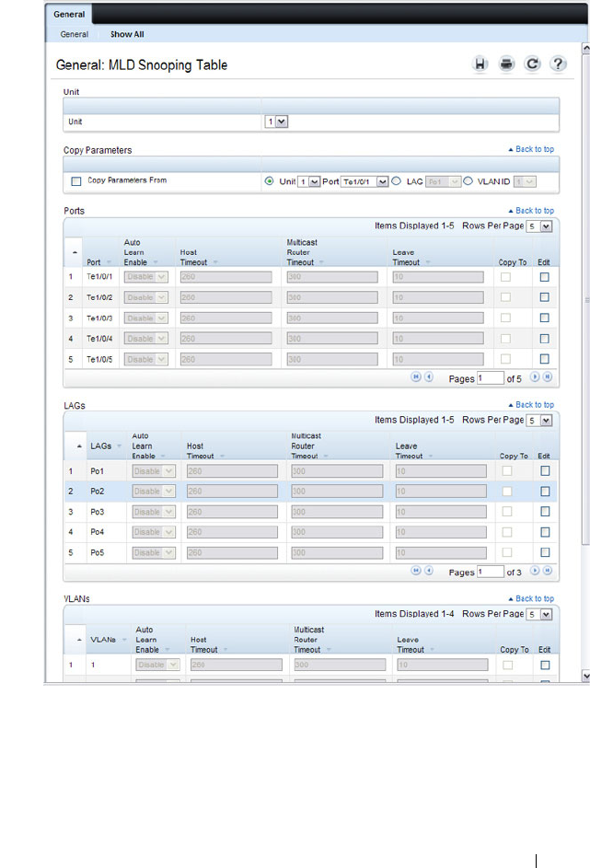Open Auto Learn dropdown for Po1
Screen dimensions: 590x868
pyautogui.click(x=154, y=471)
